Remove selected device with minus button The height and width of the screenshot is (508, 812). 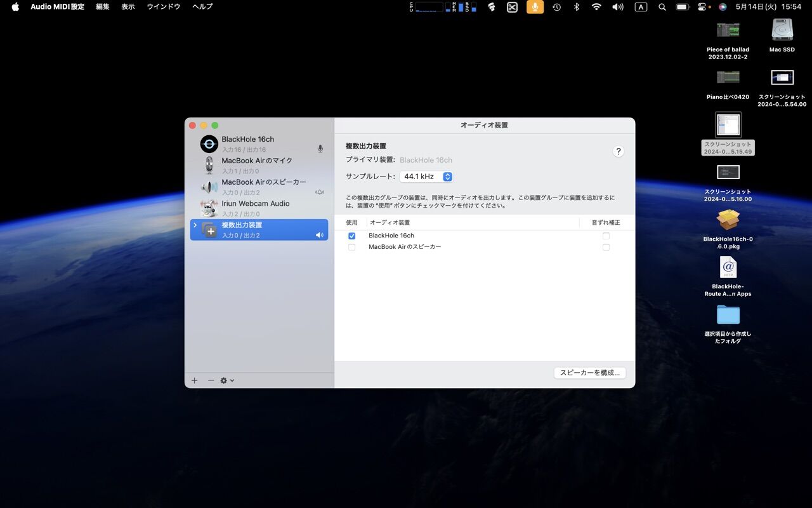pos(211,380)
